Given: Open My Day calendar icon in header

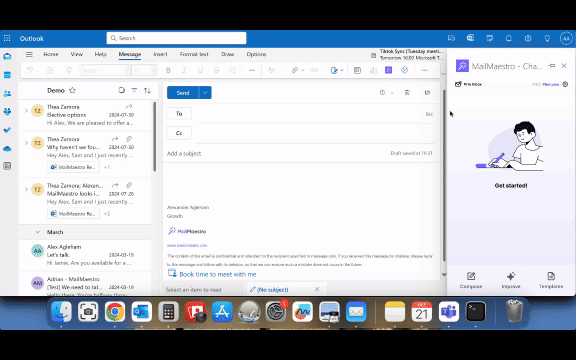Looking at the screenshot, I should tap(490, 38).
